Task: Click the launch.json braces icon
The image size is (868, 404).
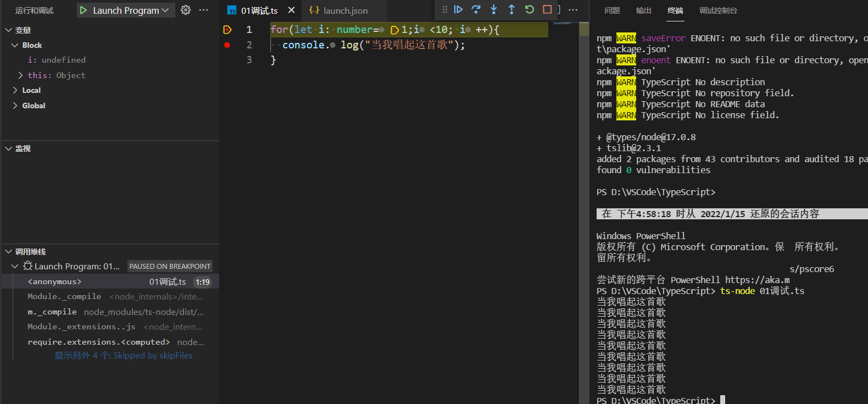Action: pos(314,10)
